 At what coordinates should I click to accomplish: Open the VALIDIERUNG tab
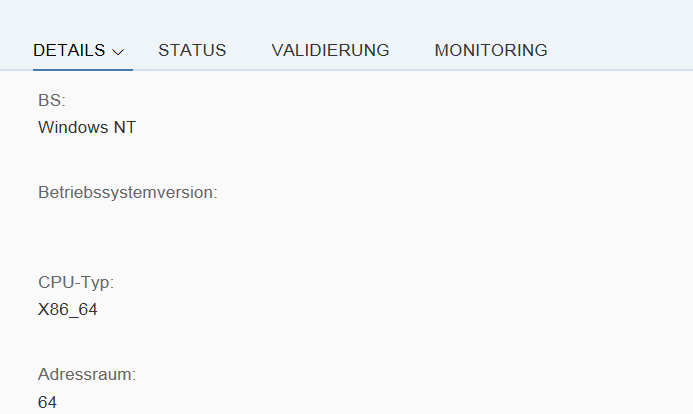[330, 50]
